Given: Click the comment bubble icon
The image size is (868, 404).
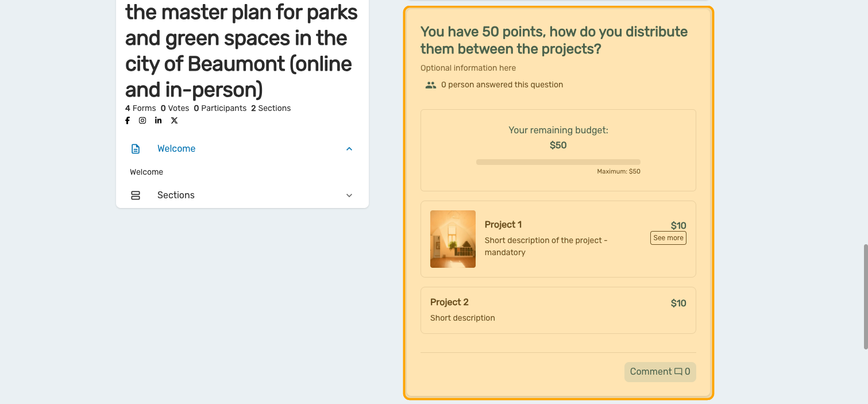Looking at the screenshot, I should coord(678,372).
